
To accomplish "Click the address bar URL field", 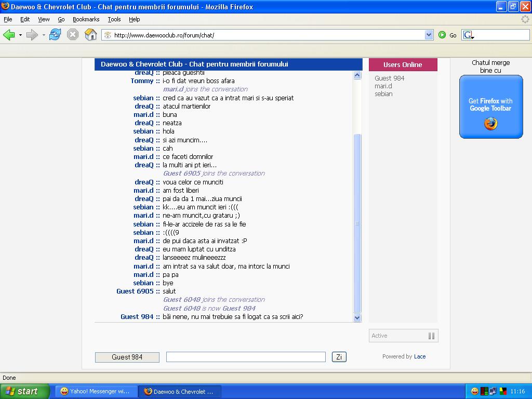I will 268,35.
